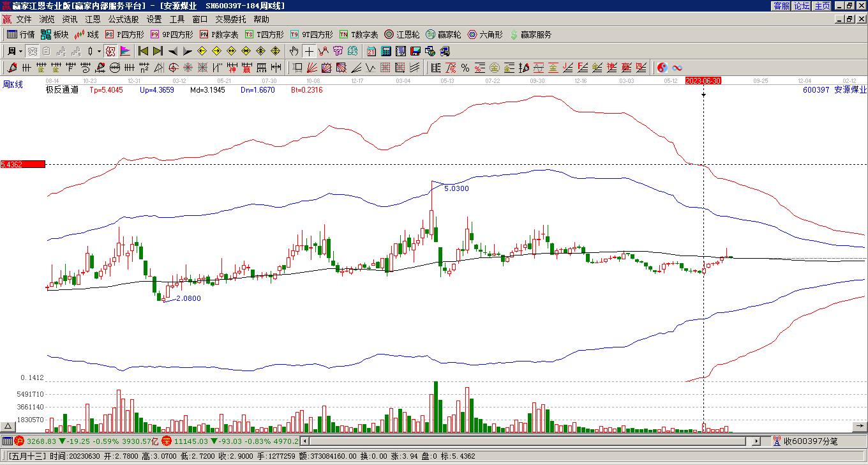The width and height of the screenshot is (868, 465).
Task: Click the blue infinity symbol icon
Action: click(677, 68)
